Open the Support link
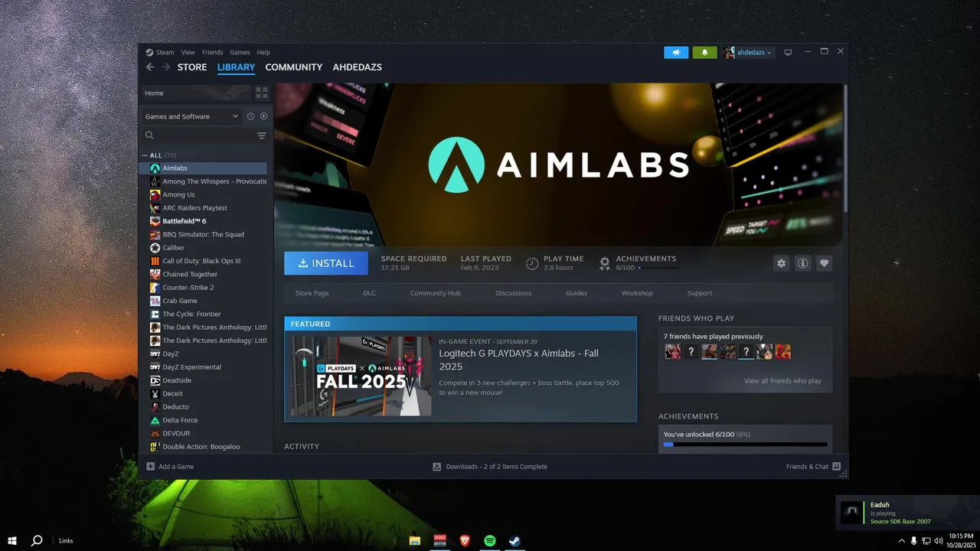This screenshot has height=551, width=980. point(699,293)
